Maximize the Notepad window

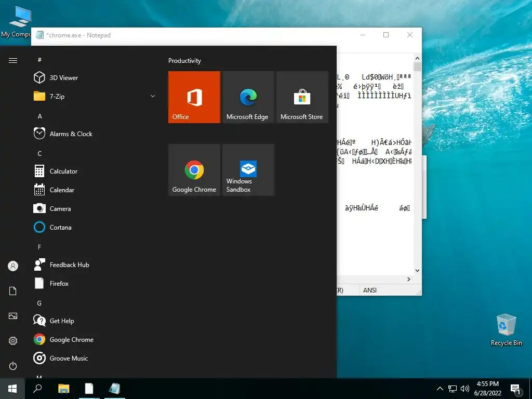point(386,35)
